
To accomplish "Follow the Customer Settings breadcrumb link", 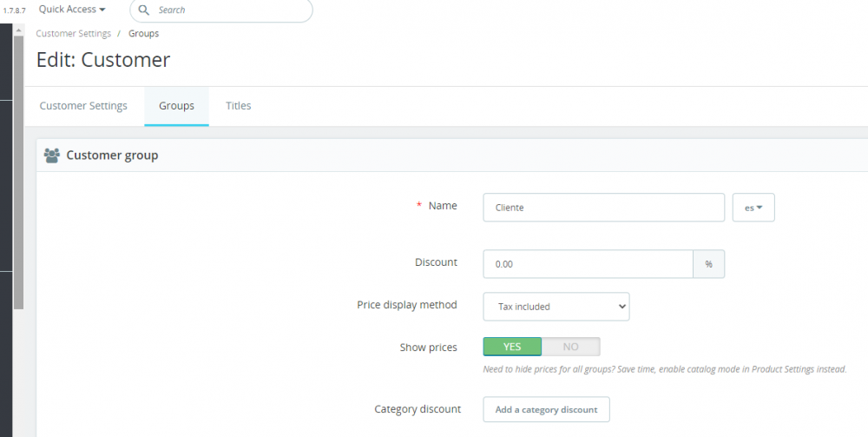I will (74, 34).
